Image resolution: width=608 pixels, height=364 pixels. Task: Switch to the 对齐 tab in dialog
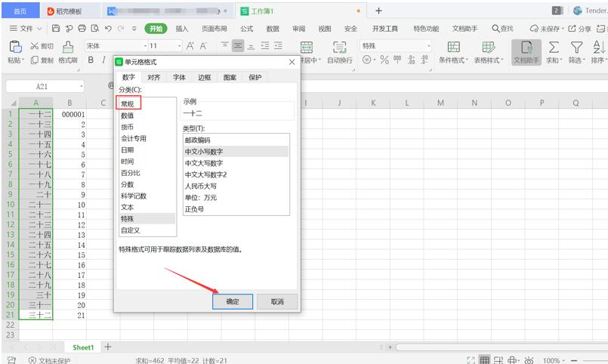click(153, 77)
